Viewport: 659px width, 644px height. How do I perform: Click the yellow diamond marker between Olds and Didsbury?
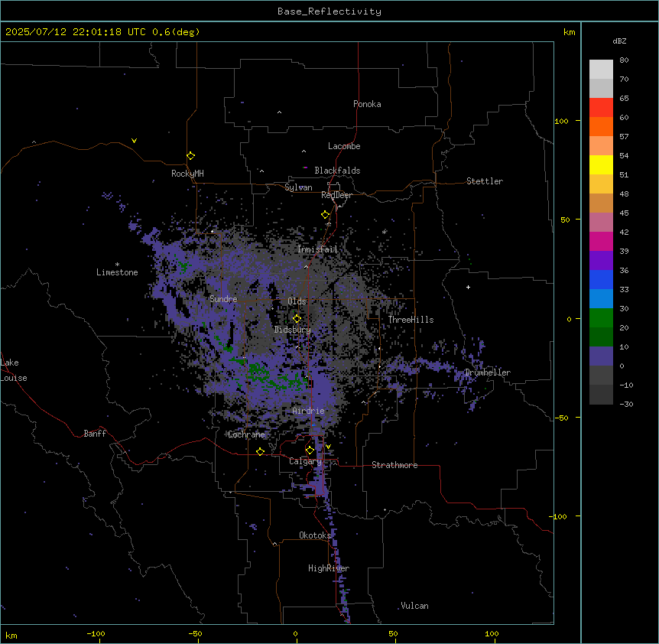click(x=297, y=318)
